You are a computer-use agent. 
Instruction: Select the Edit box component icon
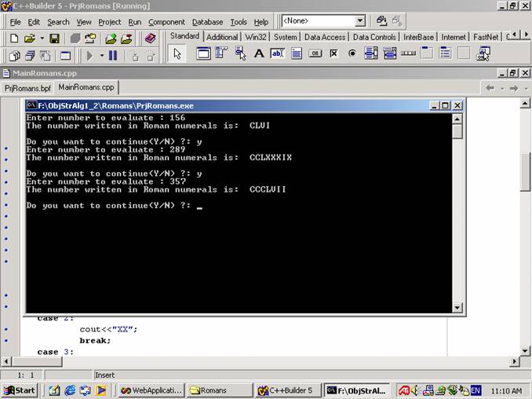(x=277, y=53)
